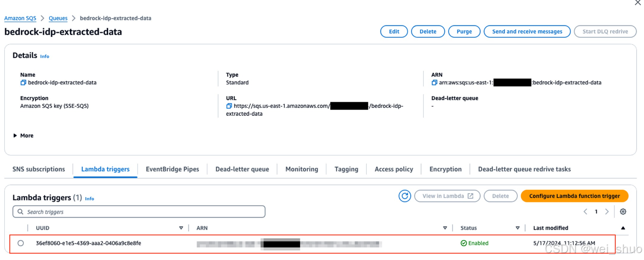Close the panel with top-right X
Viewport: 644px width, 260px height.
(x=637, y=3)
